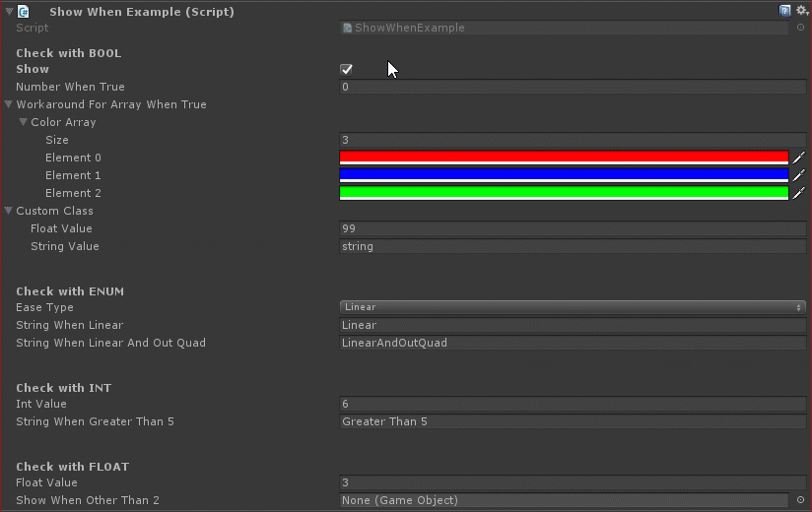
Task: Click the String When Linear field
Action: (x=573, y=325)
